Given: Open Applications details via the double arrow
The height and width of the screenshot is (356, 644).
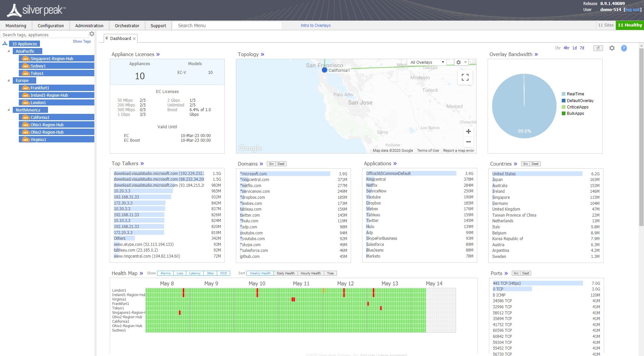Looking at the screenshot, I should coord(395,164).
